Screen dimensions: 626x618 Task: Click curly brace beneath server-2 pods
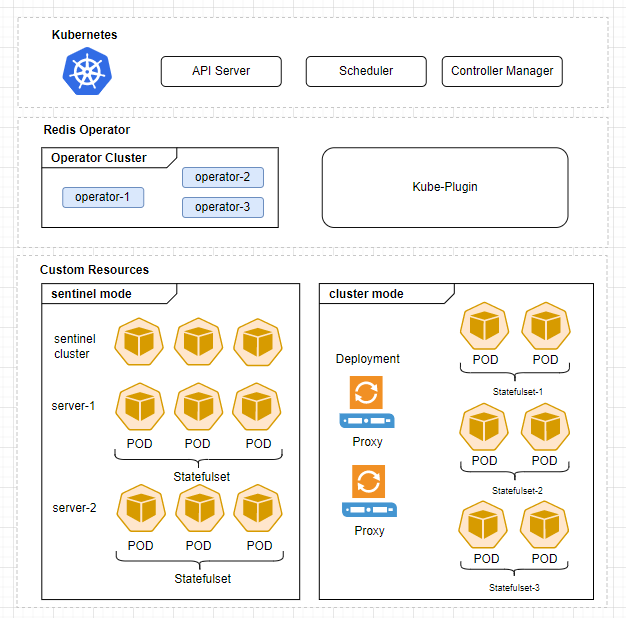200,561
